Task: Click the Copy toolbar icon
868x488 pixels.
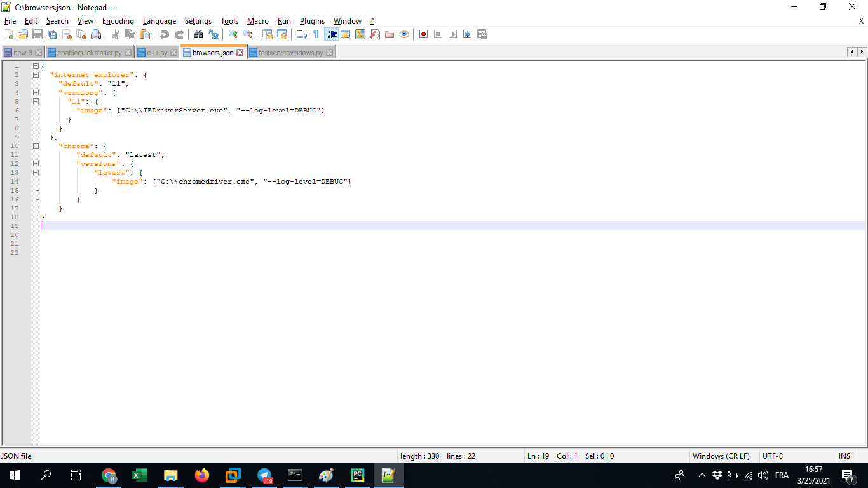Action: pos(130,34)
